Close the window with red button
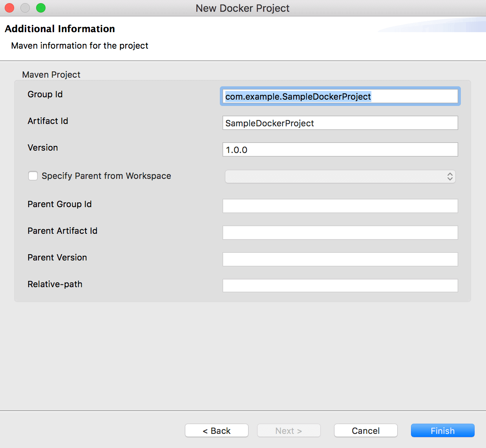The height and width of the screenshot is (448, 486). pos(9,8)
